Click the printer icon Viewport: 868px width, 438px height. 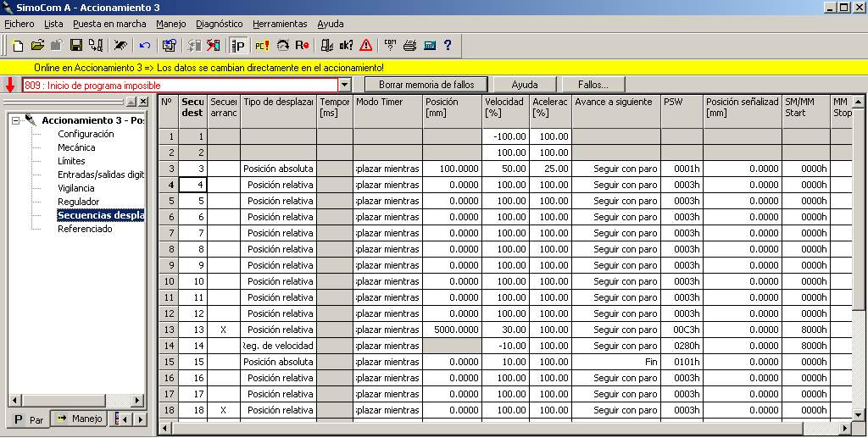(409, 46)
